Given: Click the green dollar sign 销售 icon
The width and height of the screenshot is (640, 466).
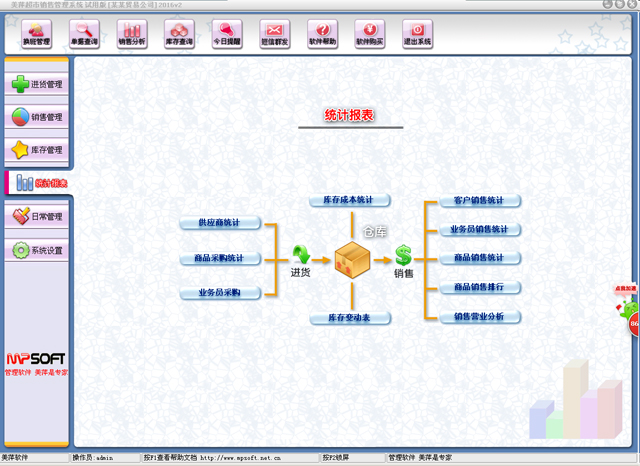Looking at the screenshot, I should (403, 256).
